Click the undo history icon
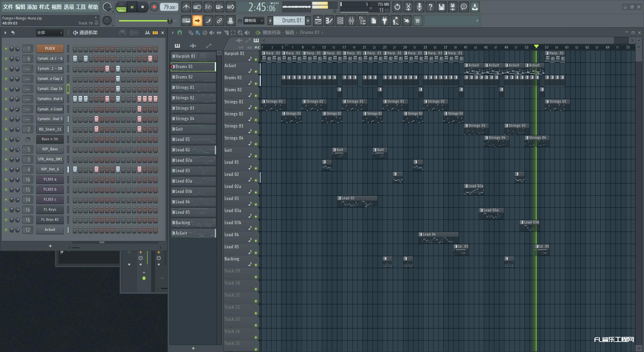This screenshot has width=644, height=352. tap(397, 7)
